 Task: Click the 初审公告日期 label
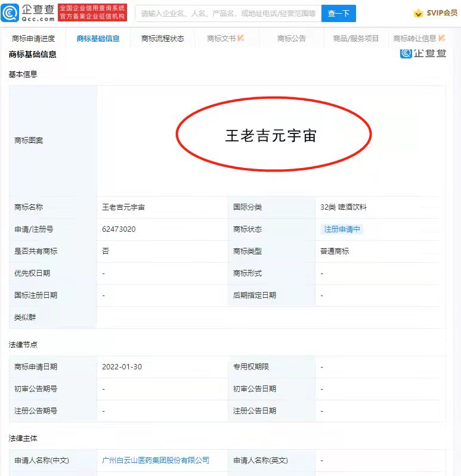[x=255, y=389]
